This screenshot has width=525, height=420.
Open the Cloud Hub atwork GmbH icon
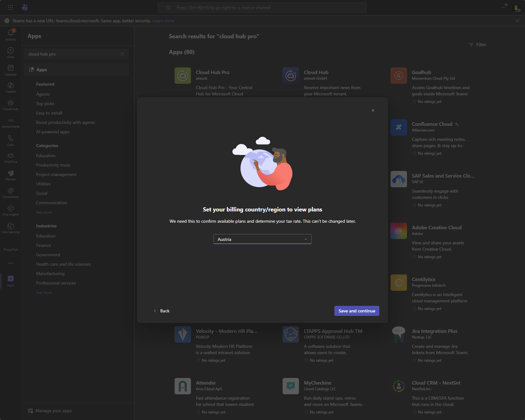[291, 76]
